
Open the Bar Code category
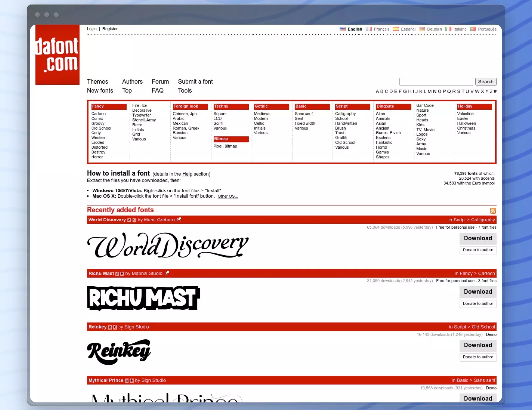point(425,106)
